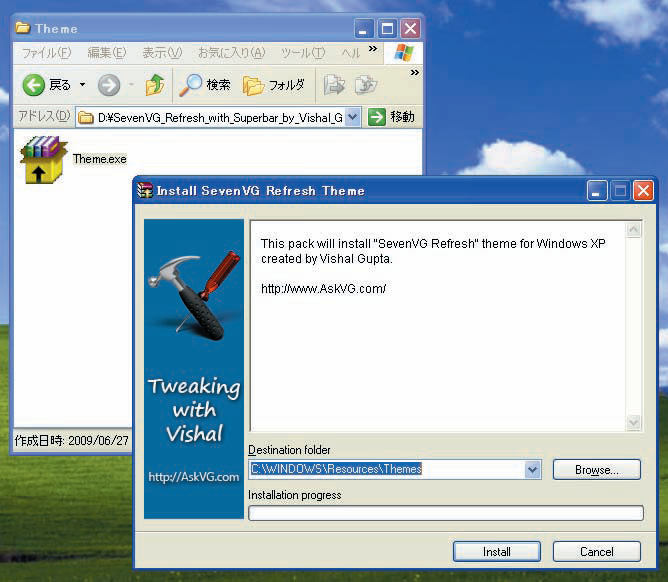Viewport: 668px width, 582px height.
Task: Minimize the Theme explorer window
Action: tap(363, 29)
